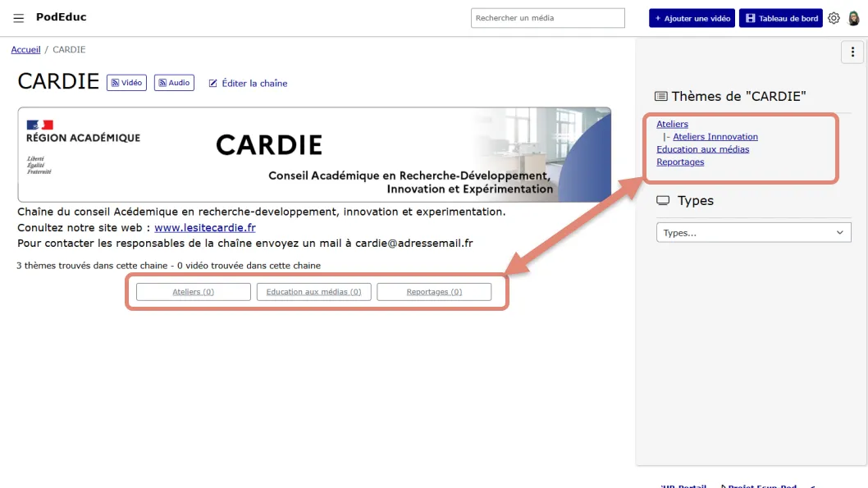Select Ateliers in the themes sidebar
868x488 pixels.
(672, 125)
